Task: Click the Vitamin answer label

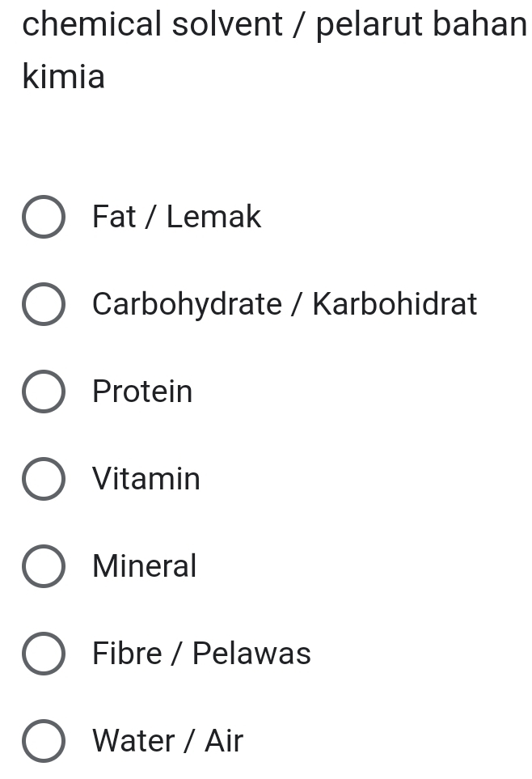Action: 146,479
